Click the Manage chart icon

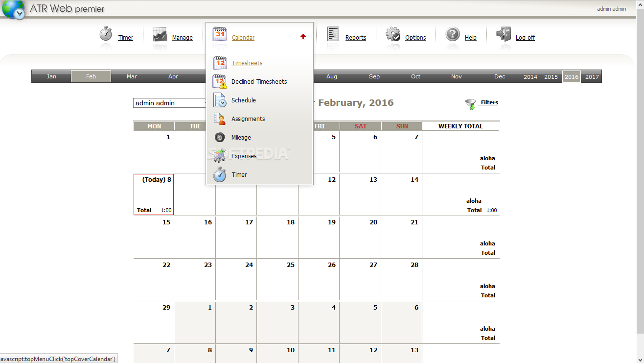tap(160, 34)
